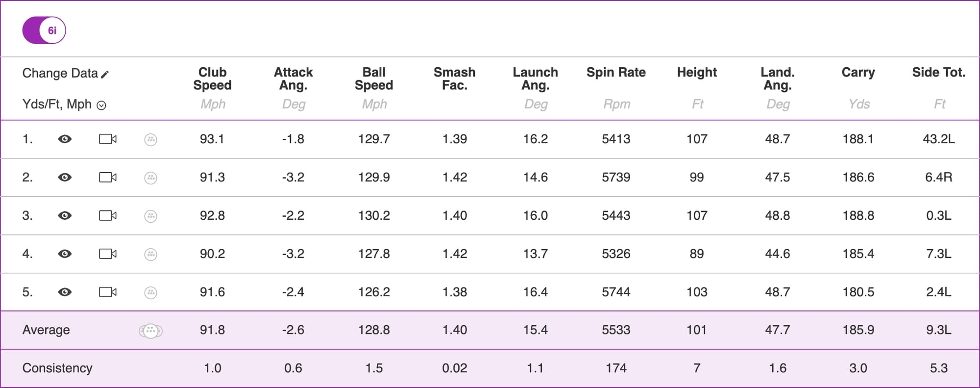
Task: Click the Side Tot. column header
Action: 938,73
